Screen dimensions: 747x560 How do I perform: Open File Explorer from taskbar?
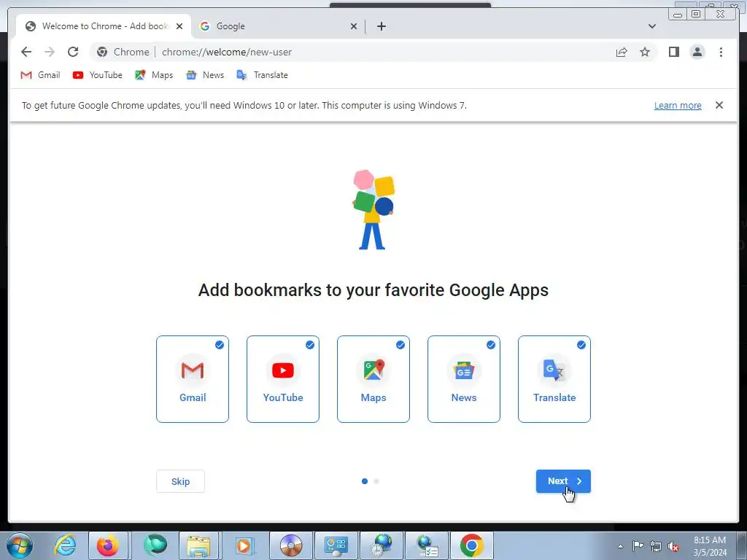click(198, 545)
